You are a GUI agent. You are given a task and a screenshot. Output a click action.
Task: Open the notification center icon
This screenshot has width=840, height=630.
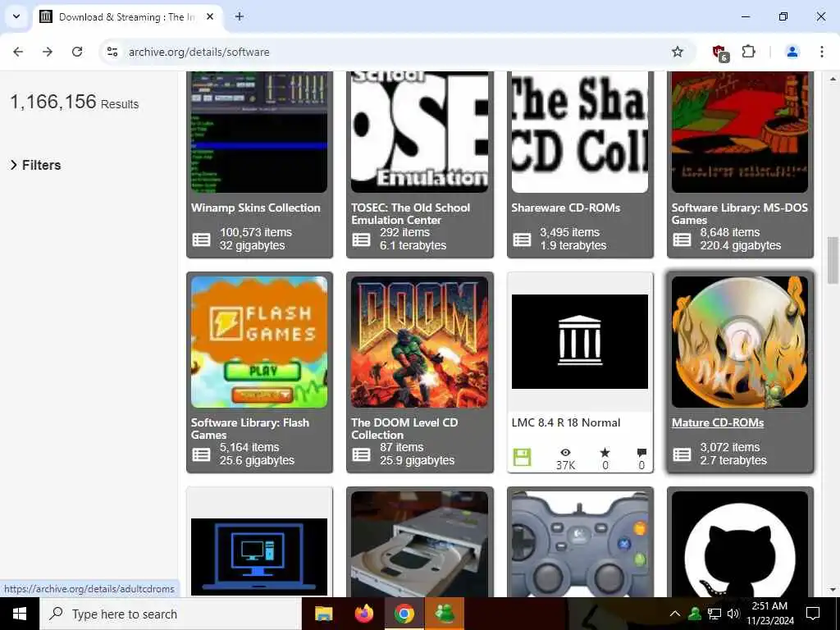pos(813,614)
